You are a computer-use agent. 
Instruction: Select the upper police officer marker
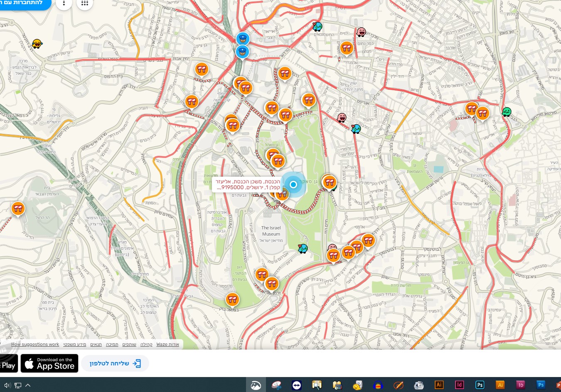tap(243, 39)
